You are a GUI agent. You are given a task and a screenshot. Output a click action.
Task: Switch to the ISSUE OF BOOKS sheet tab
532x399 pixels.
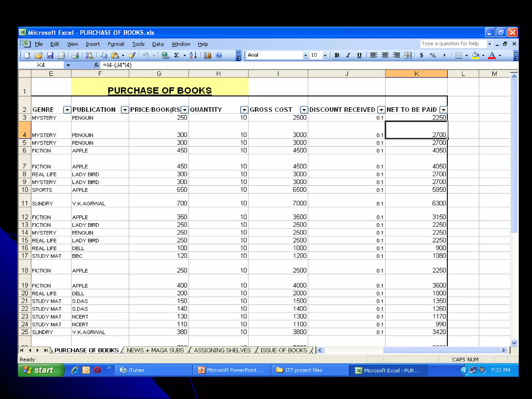tap(283, 350)
